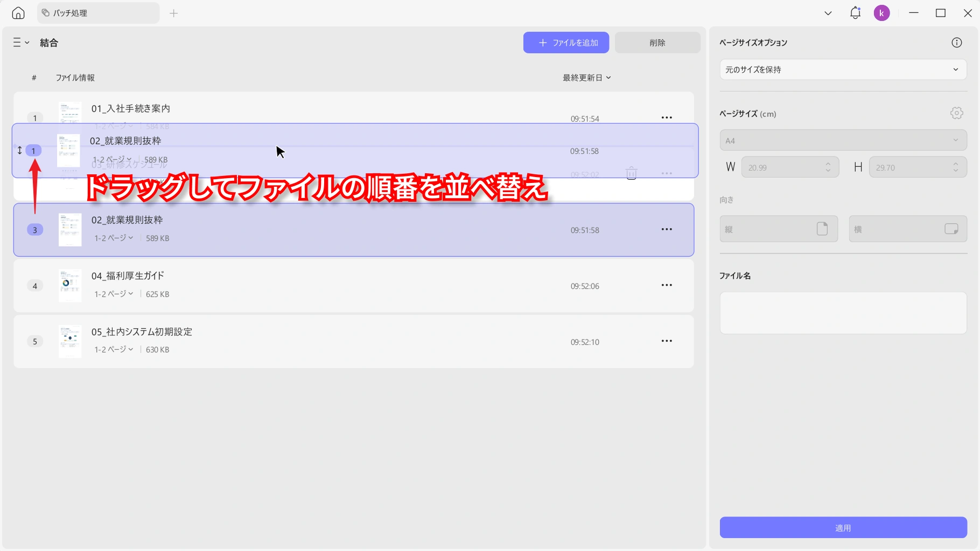
Task: Click the ファイル情報 column header
Action: (x=75, y=77)
